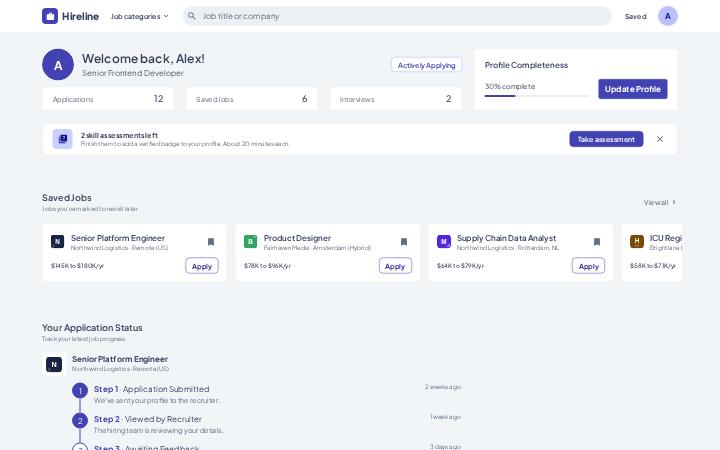Click Alex's large profile avatar
Image resolution: width=720 pixels, height=450 pixels.
(58, 65)
